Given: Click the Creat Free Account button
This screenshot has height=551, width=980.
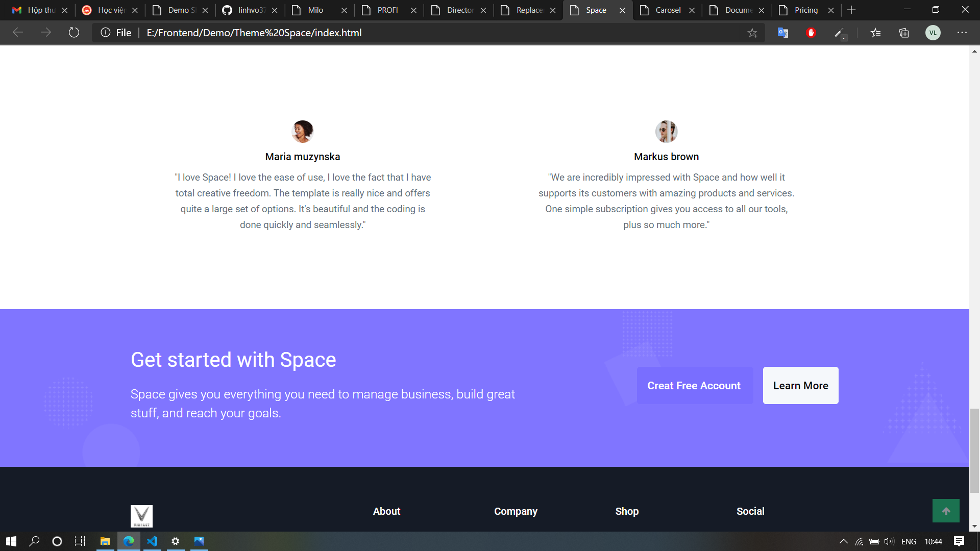Looking at the screenshot, I should (694, 385).
